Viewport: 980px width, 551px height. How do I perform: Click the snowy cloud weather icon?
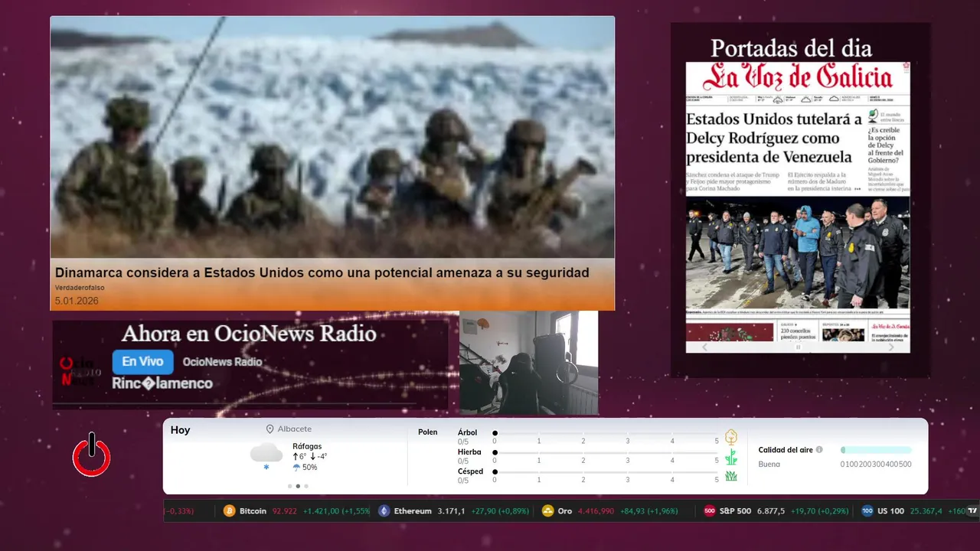click(266, 455)
